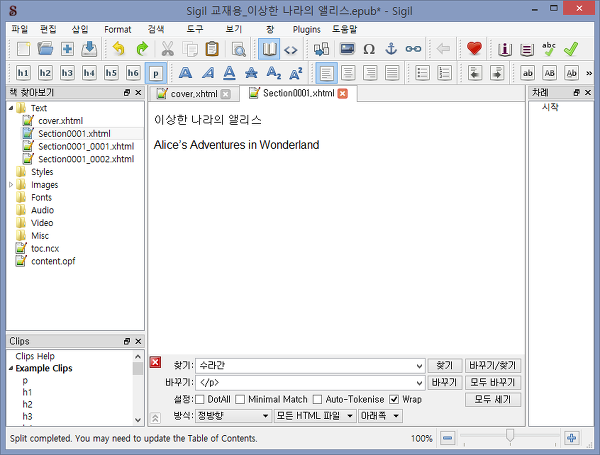
Task: Insert anchor ID icon
Action: pyautogui.click(x=391, y=49)
